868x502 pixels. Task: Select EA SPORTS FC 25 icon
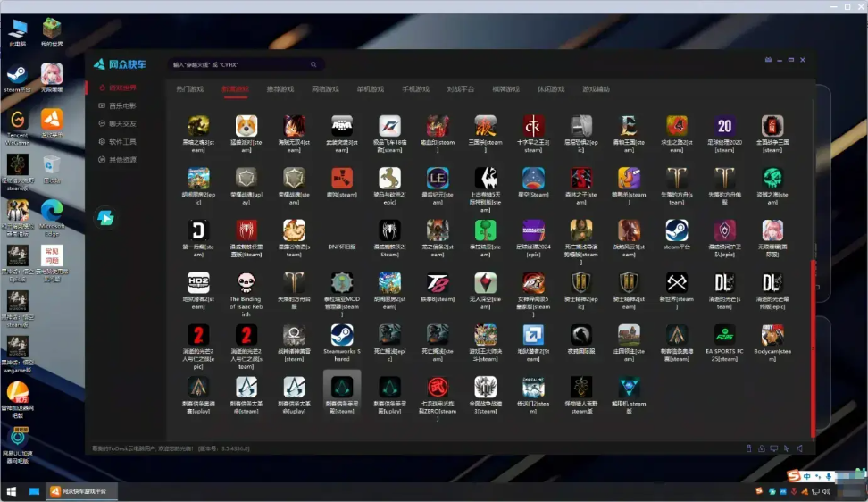[x=724, y=335]
